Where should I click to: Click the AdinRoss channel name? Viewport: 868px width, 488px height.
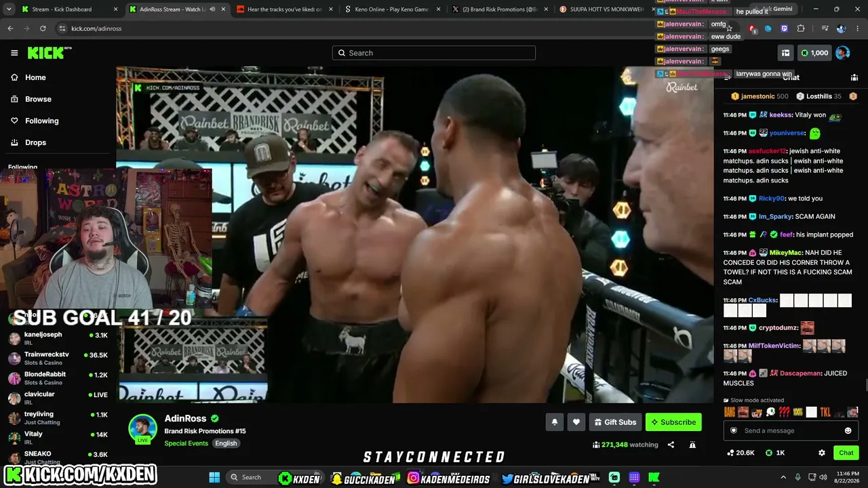pyautogui.click(x=185, y=419)
